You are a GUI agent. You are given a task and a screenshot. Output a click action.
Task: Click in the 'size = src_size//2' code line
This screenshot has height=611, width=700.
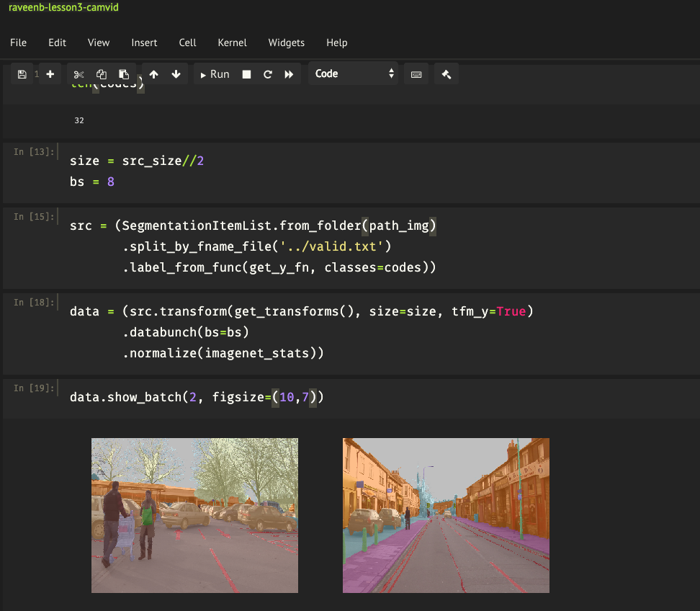pyautogui.click(x=137, y=161)
